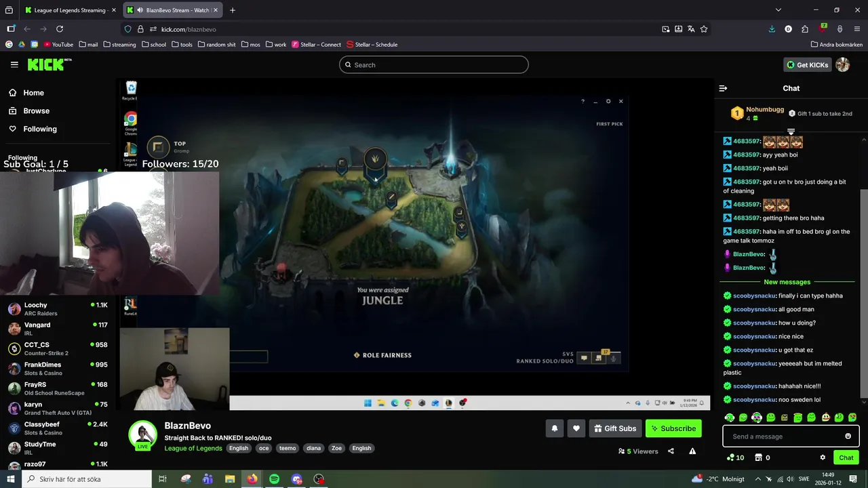Viewport: 868px width, 488px height.
Task: Open the 'tools' bookmarks folder
Action: tap(182, 45)
